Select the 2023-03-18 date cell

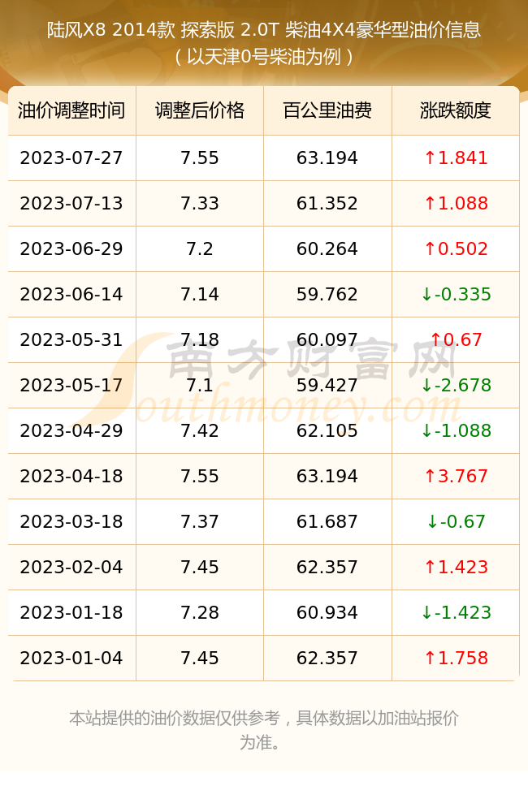coord(71,521)
